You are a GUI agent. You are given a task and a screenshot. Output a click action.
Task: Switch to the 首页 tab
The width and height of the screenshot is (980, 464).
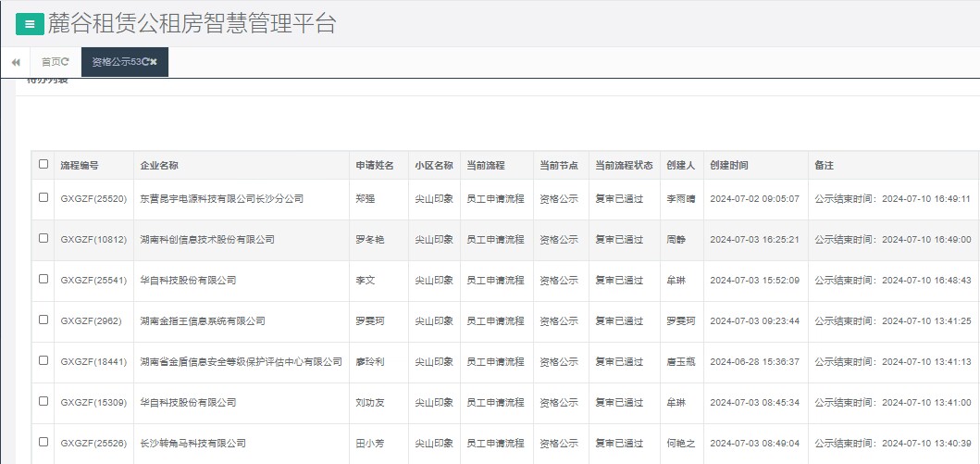[x=51, y=62]
